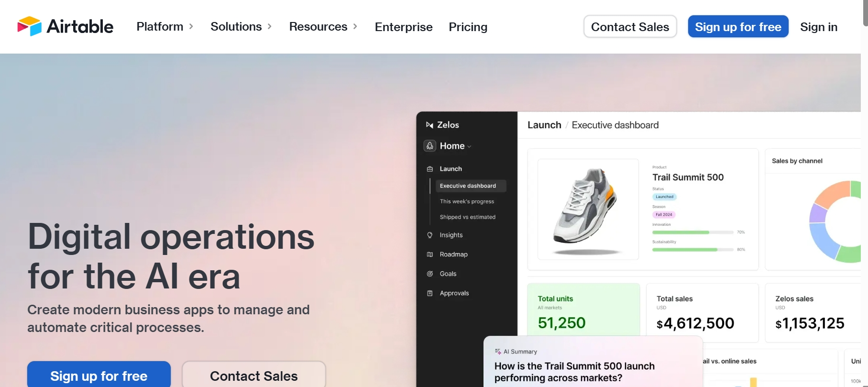Click the $4,612,500 total sales value
Screen dimensions: 868x387
695,323
